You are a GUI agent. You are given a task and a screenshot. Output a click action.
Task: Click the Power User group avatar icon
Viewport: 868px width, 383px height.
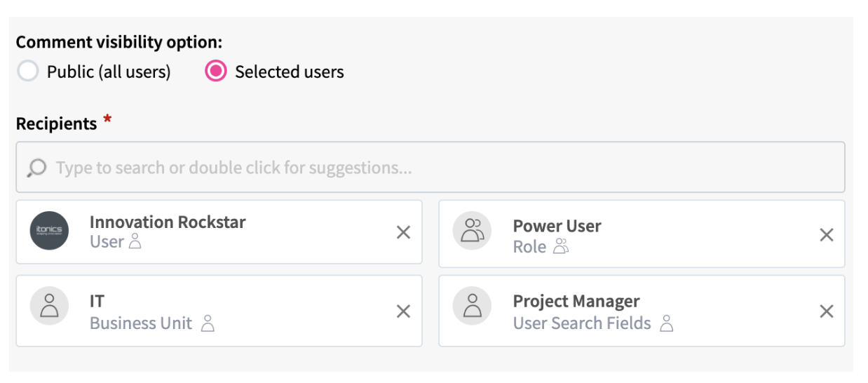pos(473,231)
